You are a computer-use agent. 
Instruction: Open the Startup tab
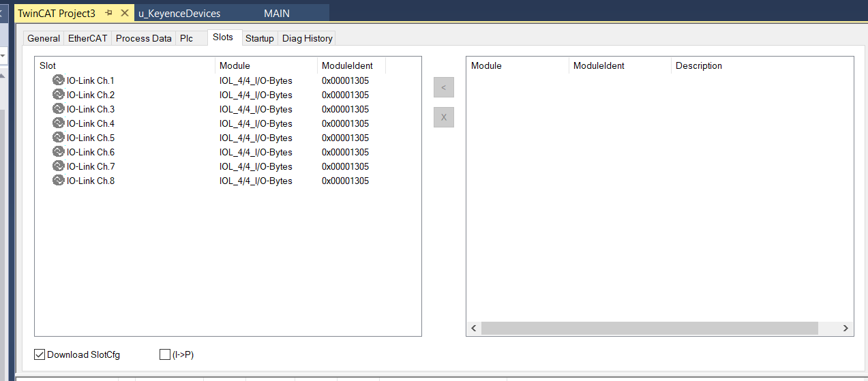260,38
